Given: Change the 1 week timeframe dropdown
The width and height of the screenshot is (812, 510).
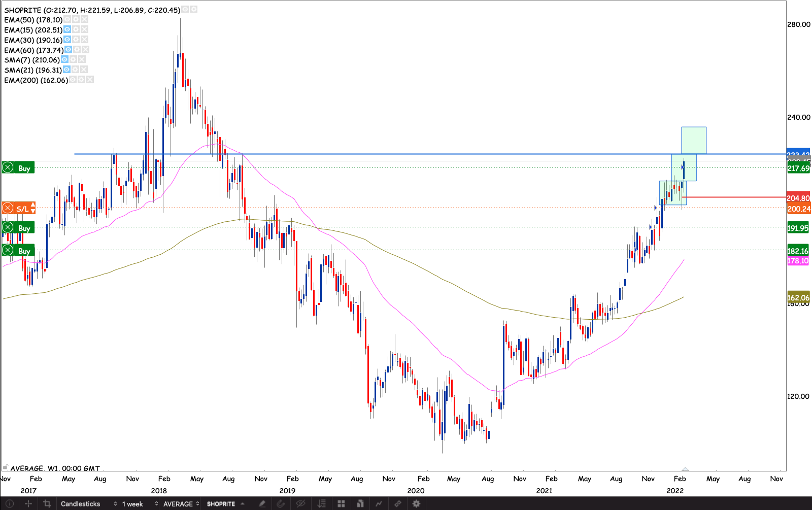Looking at the screenshot, I should click(x=140, y=504).
